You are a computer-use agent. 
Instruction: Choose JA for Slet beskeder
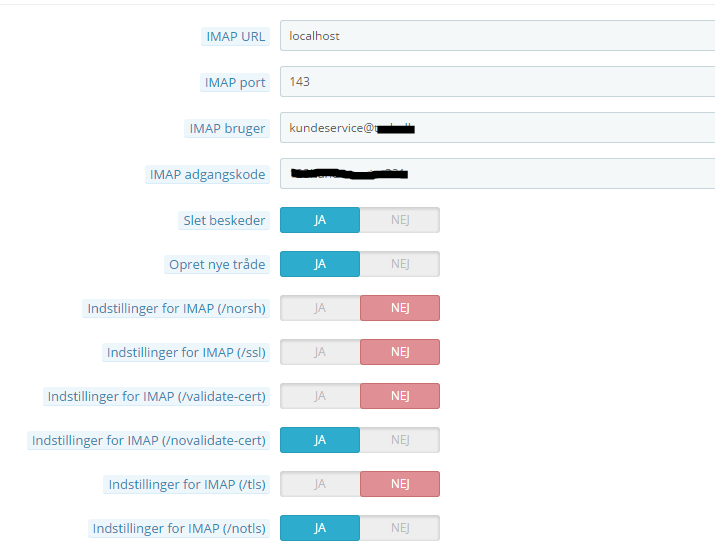click(320, 220)
